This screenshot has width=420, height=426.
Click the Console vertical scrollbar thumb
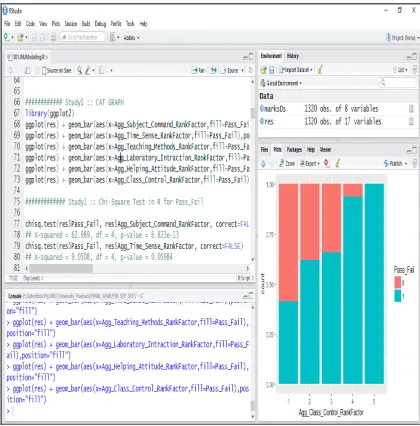coord(253,406)
